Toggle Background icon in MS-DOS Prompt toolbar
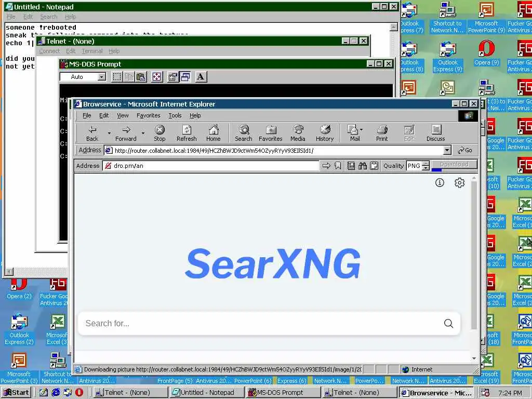The width and height of the screenshot is (532, 399). pyautogui.click(x=185, y=77)
